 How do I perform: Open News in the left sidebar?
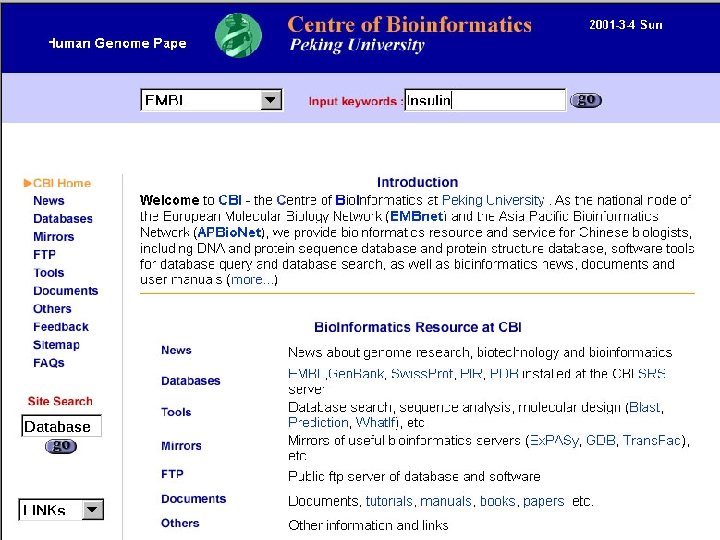49,201
